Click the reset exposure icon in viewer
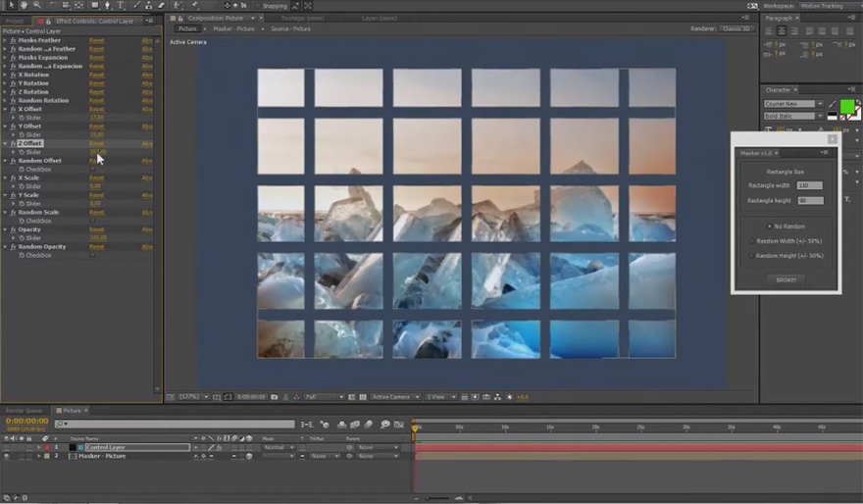The height and width of the screenshot is (504, 863). click(510, 397)
